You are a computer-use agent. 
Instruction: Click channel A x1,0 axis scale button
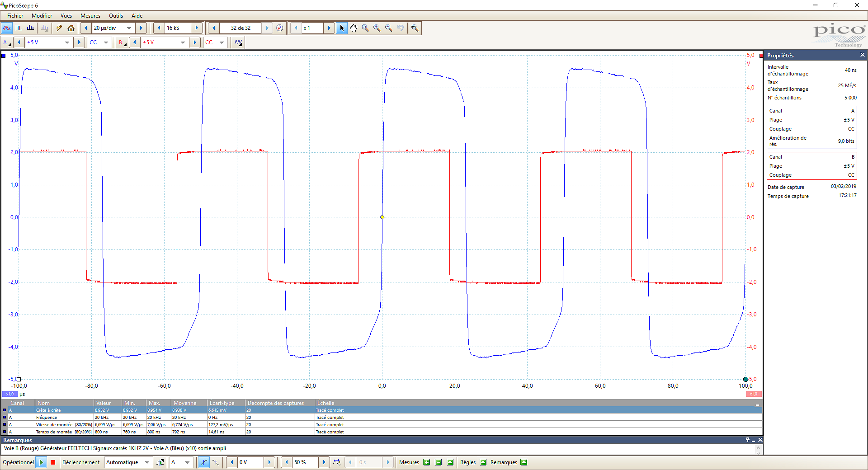(x=10, y=394)
